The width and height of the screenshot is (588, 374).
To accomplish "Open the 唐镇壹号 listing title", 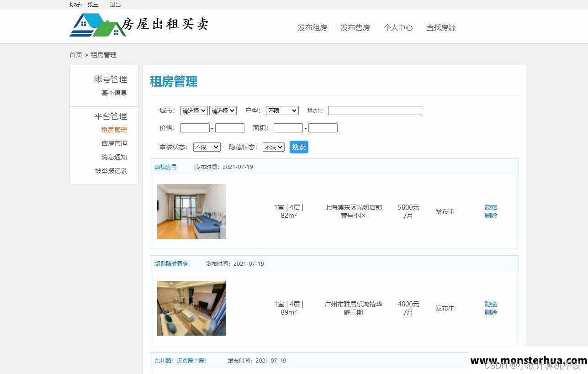I will tap(166, 167).
